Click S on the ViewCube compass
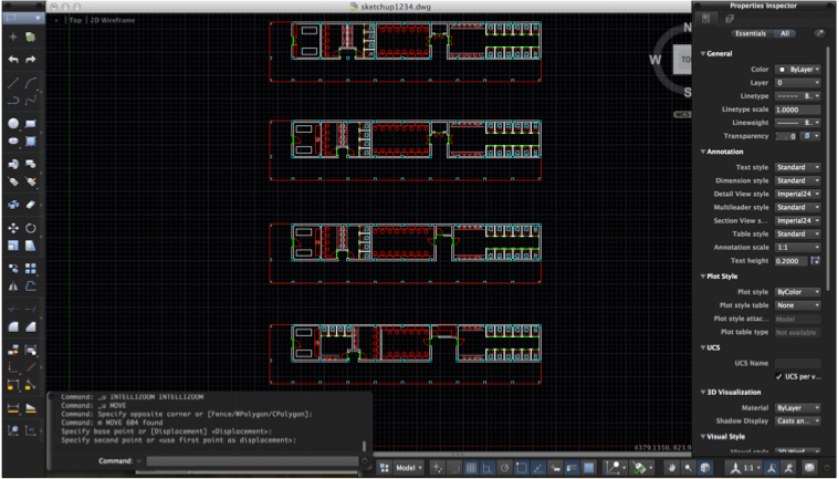This screenshot has height=479, width=839. click(688, 92)
